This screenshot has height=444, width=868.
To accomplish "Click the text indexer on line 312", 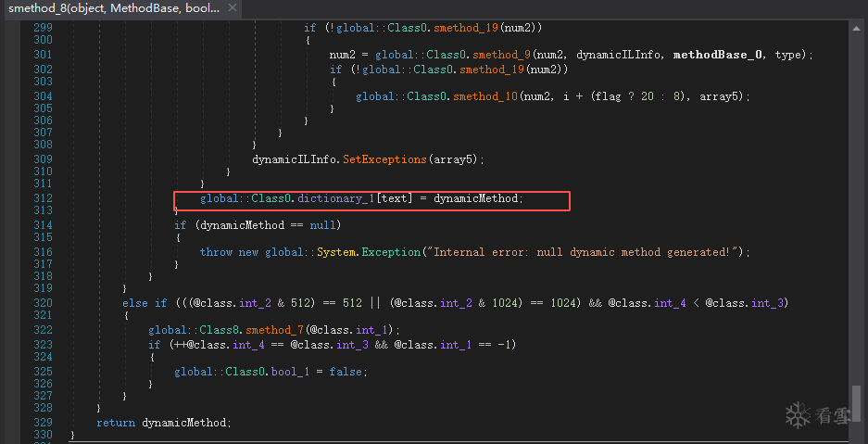I will coord(394,198).
